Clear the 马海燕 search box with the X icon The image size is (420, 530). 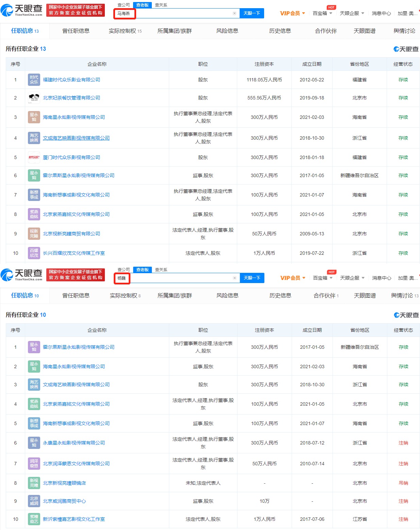tap(234, 13)
